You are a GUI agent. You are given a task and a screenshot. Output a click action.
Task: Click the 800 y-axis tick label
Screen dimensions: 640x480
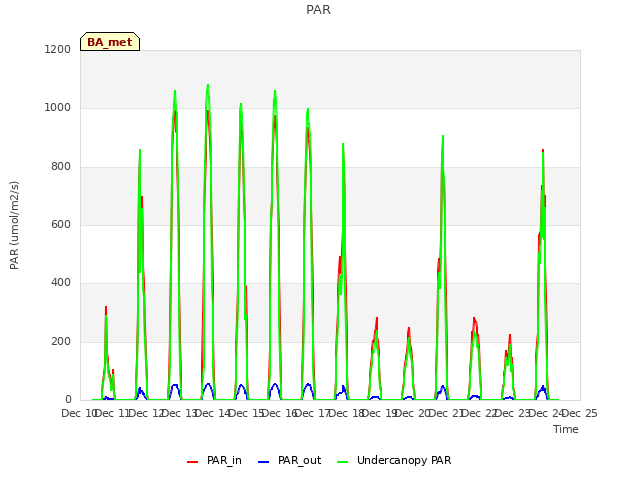coord(61,167)
